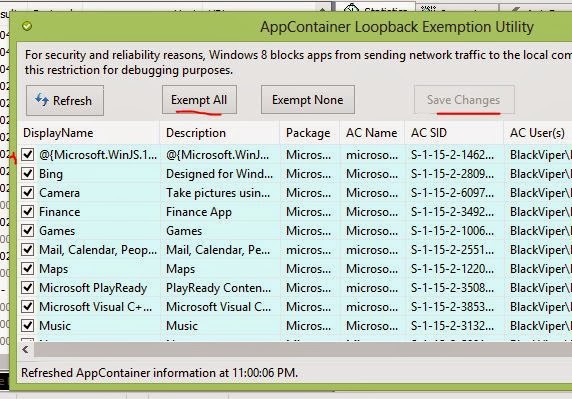Click the Save Changes button
This screenshot has width=572, height=399.
(464, 100)
